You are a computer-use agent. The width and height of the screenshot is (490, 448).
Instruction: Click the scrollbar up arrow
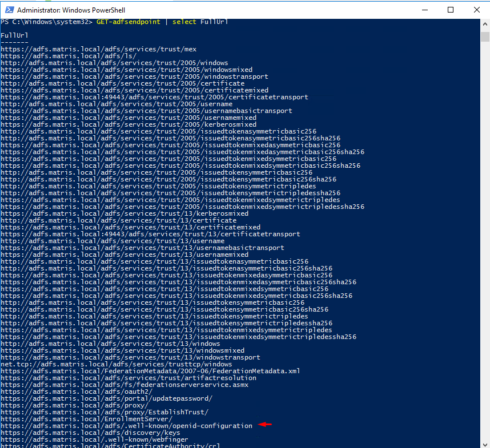pos(485,24)
